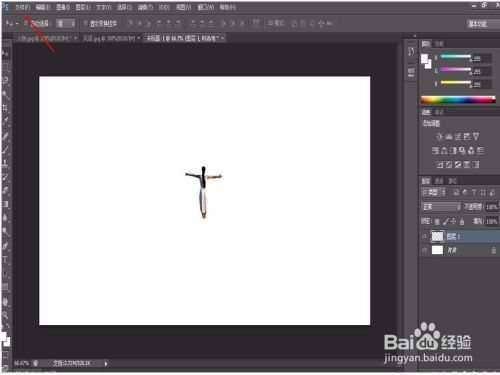The height and width of the screenshot is (375, 500).
Task: Select the Eyedropper tool
Action: coord(6,122)
